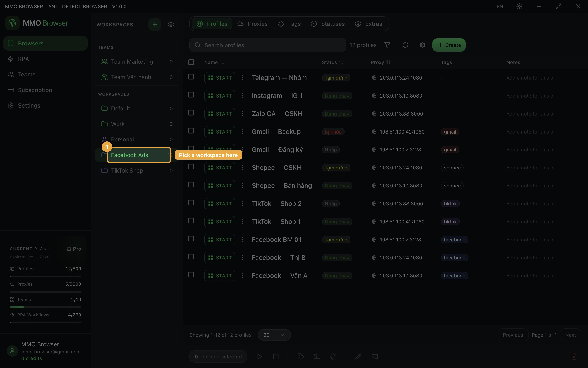Open three-dot menu for Gmail — Backup

[243, 132]
